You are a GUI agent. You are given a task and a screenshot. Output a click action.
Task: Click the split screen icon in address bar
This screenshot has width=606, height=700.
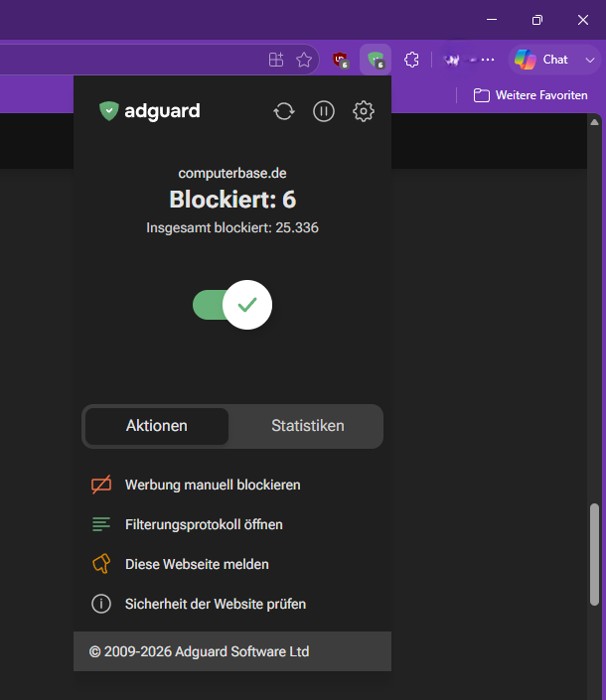(276, 60)
